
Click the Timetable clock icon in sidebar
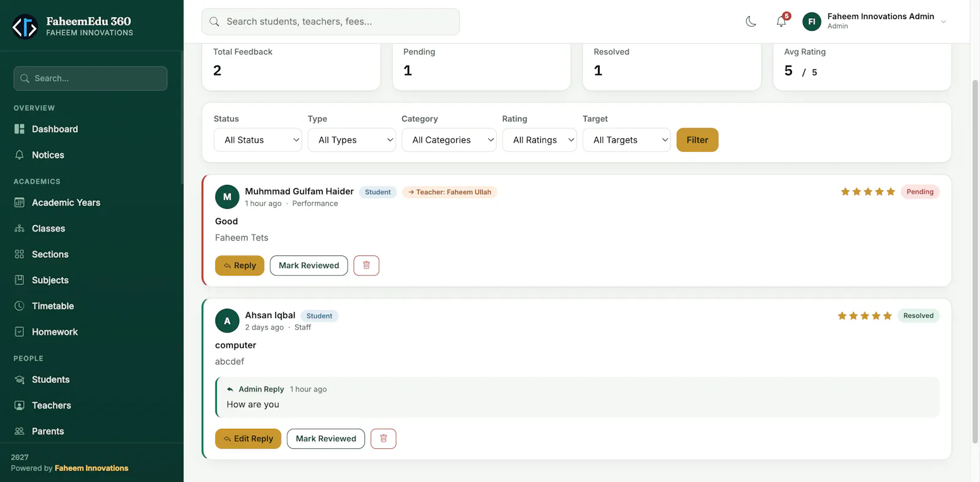click(x=20, y=306)
